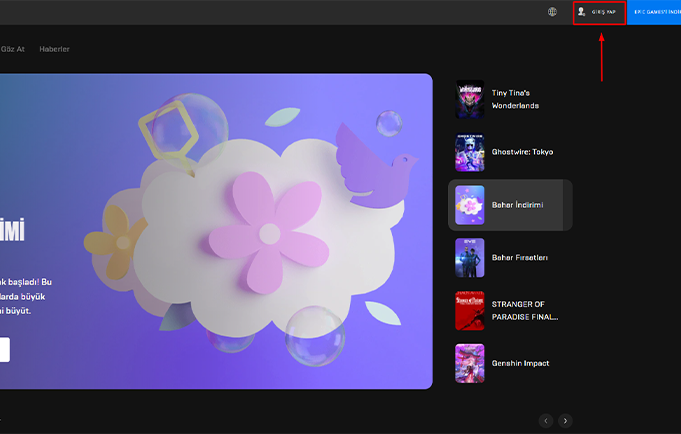This screenshot has height=434, width=681.
Task: Select Tiny Tina's Wonderlands title text
Action: pos(515,99)
